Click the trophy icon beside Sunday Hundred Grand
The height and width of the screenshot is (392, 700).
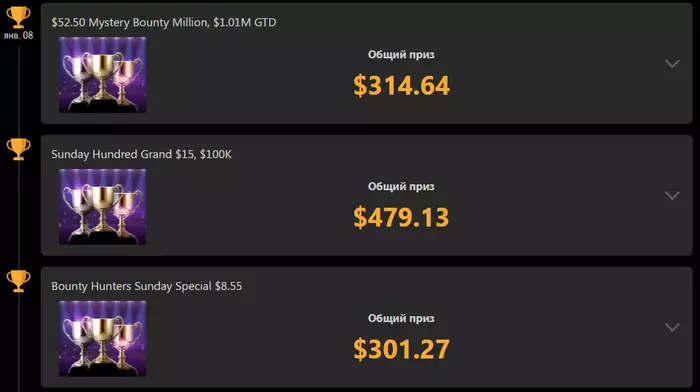click(x=18, y=149)
